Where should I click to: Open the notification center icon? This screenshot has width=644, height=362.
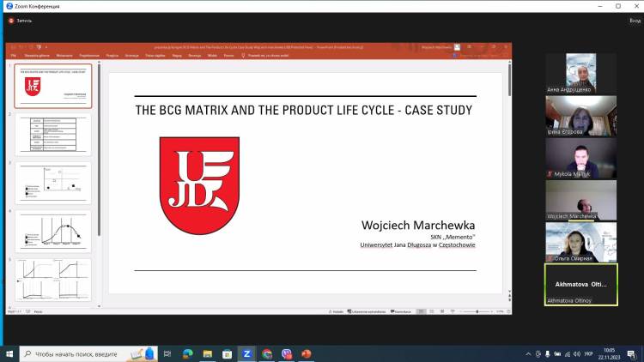tap(632, 353)
